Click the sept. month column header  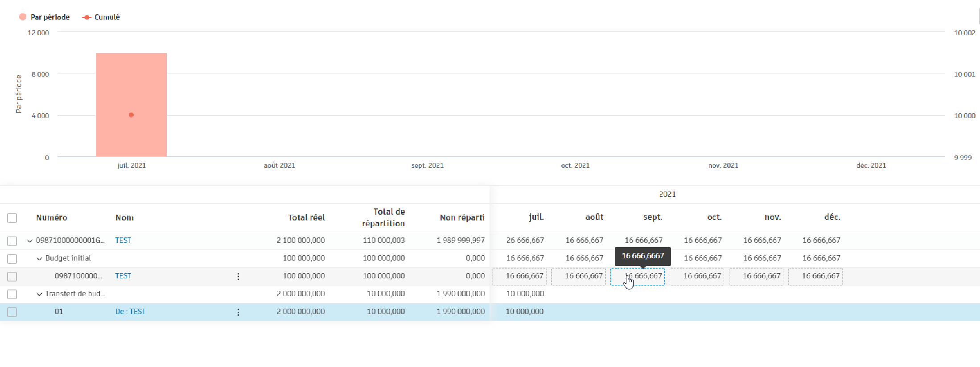(653, 217)
